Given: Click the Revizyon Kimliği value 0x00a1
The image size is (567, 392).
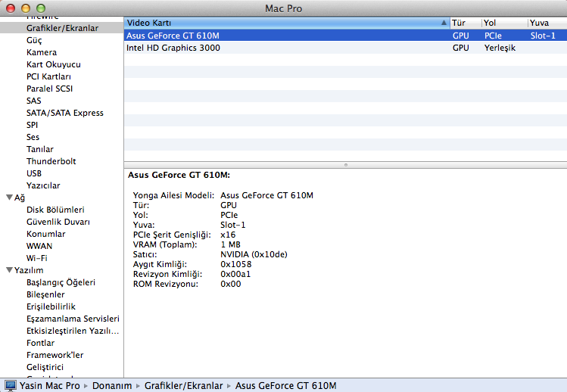Looking at the screenshot, I should [235, 274].
